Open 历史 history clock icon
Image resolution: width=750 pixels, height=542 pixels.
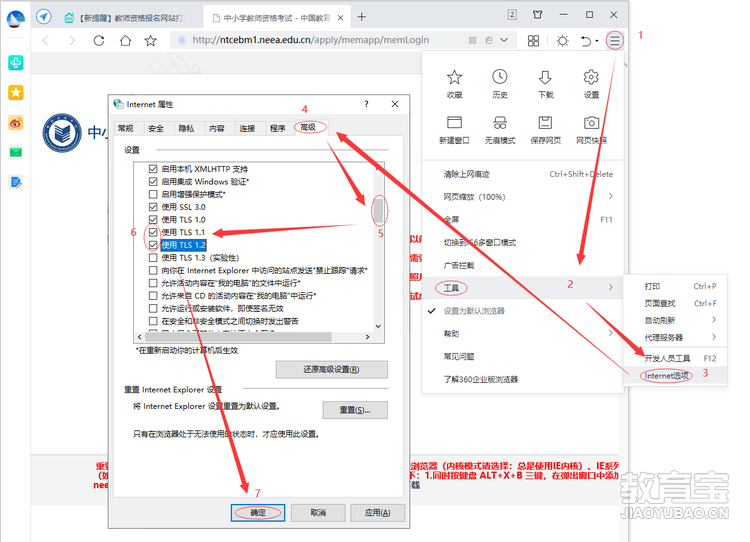pos(500,77)
